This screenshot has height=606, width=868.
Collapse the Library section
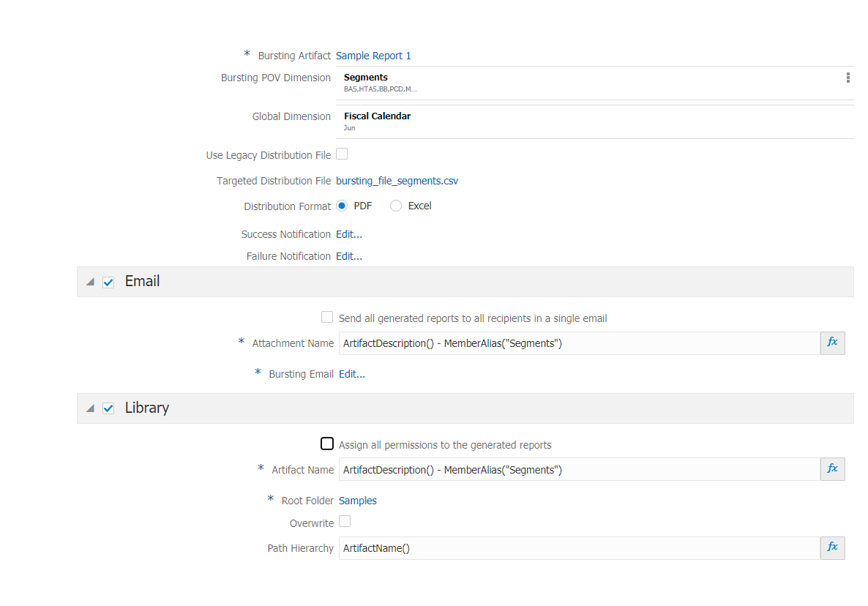[90, 408]
